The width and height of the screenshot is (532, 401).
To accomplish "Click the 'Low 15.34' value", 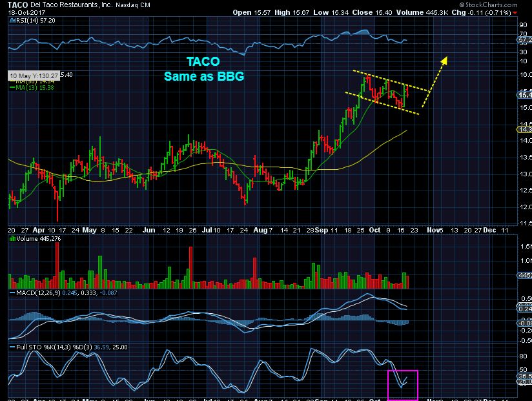I will [x=331, y=12].
